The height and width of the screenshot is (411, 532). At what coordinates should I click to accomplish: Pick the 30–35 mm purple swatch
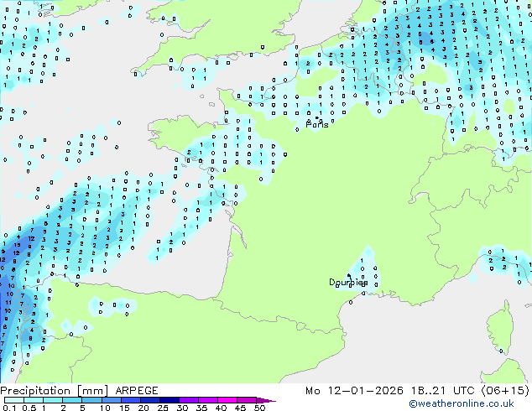pyautogui.click(x=189, y=400)
